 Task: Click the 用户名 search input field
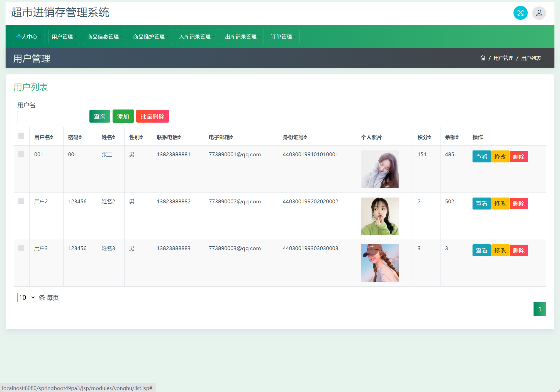point(52,117)
